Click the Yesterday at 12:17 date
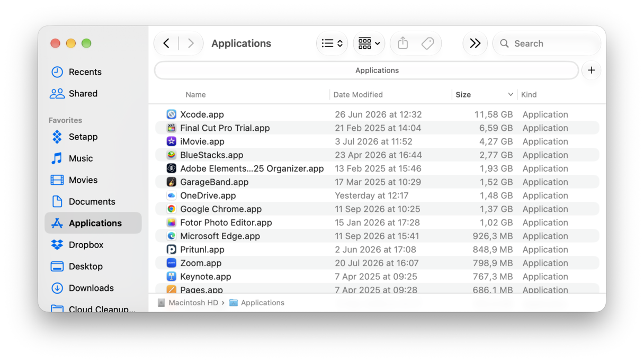This screenshot has width=644, height=362. coord(372,196)
